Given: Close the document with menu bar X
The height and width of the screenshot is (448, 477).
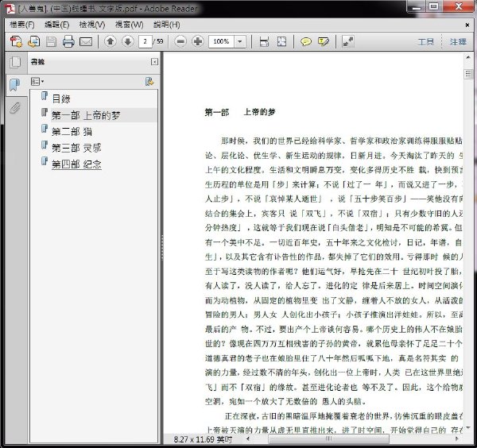Looking at the screenshot, I should point(467,25).
